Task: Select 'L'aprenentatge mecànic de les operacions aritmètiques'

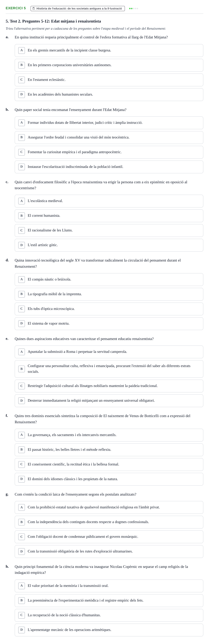Action: 109,630
